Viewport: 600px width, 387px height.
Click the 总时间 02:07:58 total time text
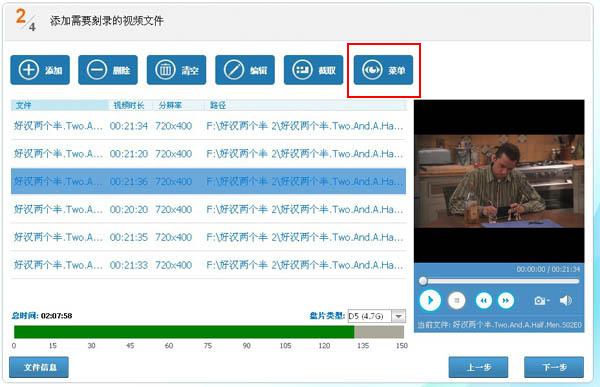pos(42,316)
